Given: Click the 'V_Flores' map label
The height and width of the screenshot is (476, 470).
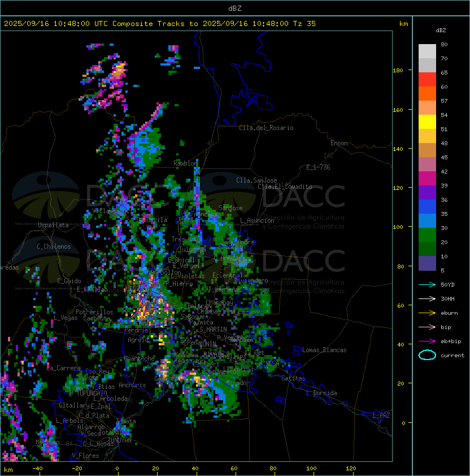Looking at the screenshot, I should (85, 456).
